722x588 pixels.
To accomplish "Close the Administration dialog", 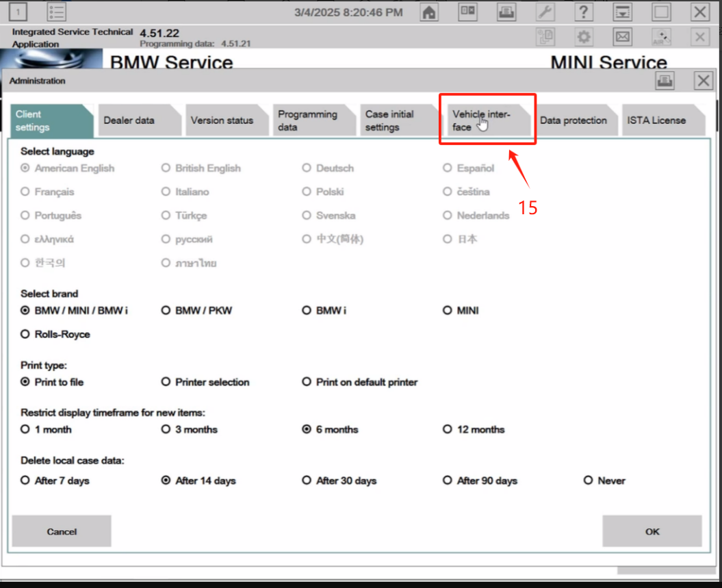I will point(703,81).
